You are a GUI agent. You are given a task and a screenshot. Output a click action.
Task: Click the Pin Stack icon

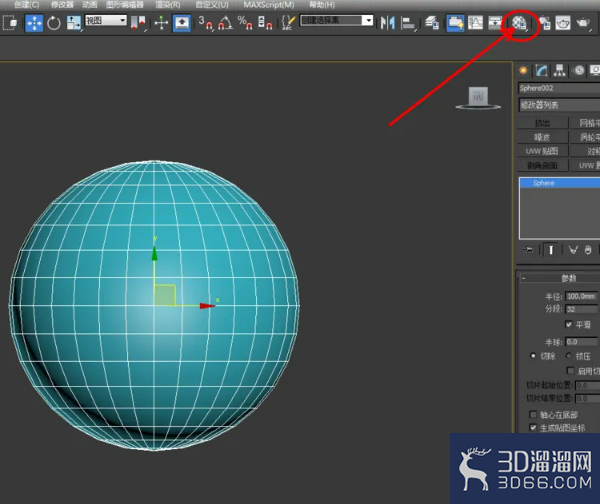(x=528, y=250)
